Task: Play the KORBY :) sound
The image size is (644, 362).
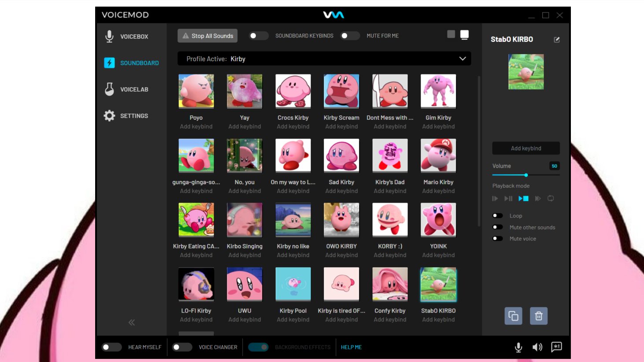Action: (390, 220)
